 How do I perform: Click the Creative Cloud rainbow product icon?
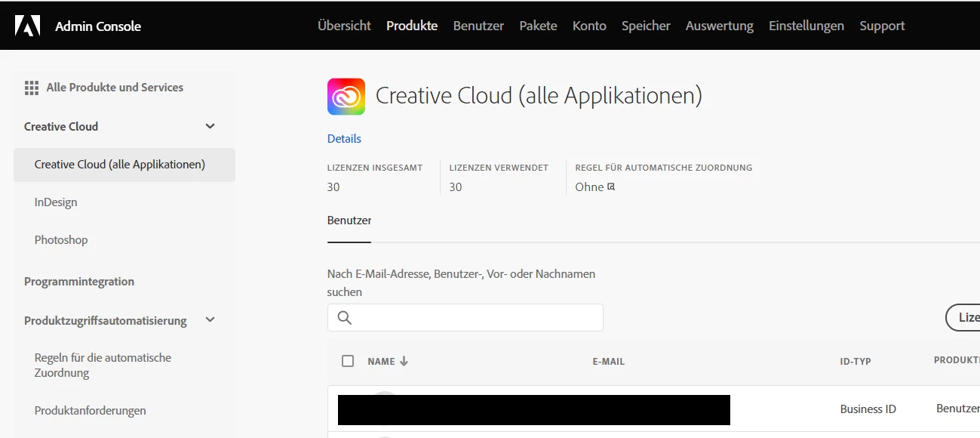[x=346, y=97]
